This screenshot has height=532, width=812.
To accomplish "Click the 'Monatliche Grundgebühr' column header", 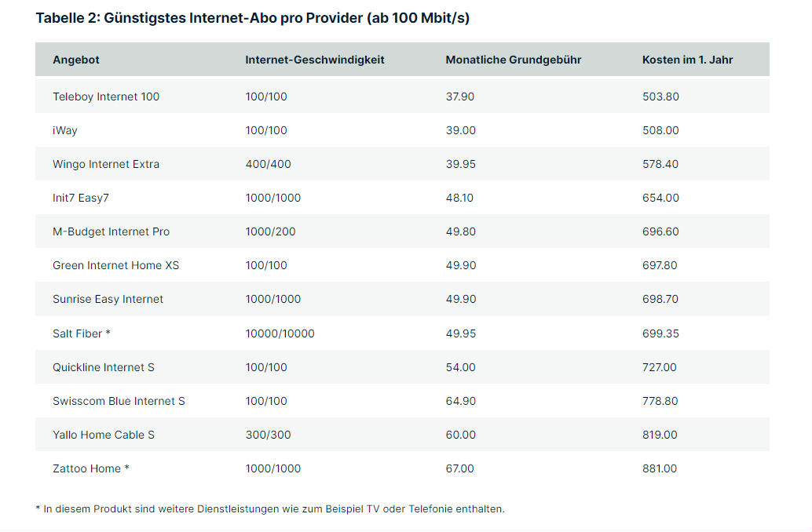I will (513, 60).
